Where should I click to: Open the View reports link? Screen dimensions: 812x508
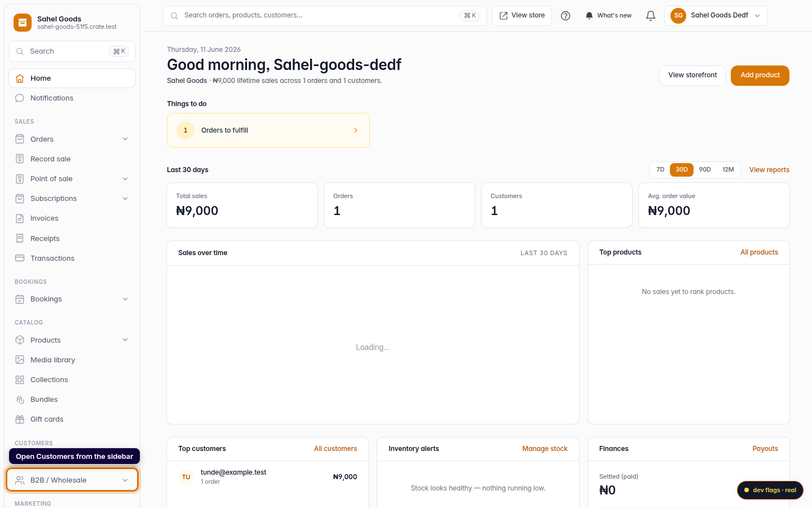coord(769,170)
